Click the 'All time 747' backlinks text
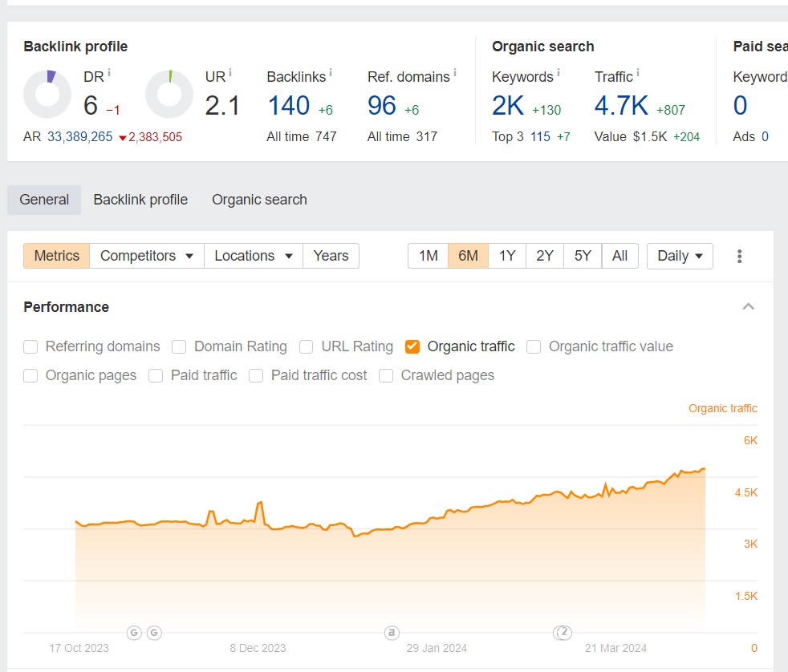The height and width of the screenshot is (672, 788). click(x=302, y=136)
